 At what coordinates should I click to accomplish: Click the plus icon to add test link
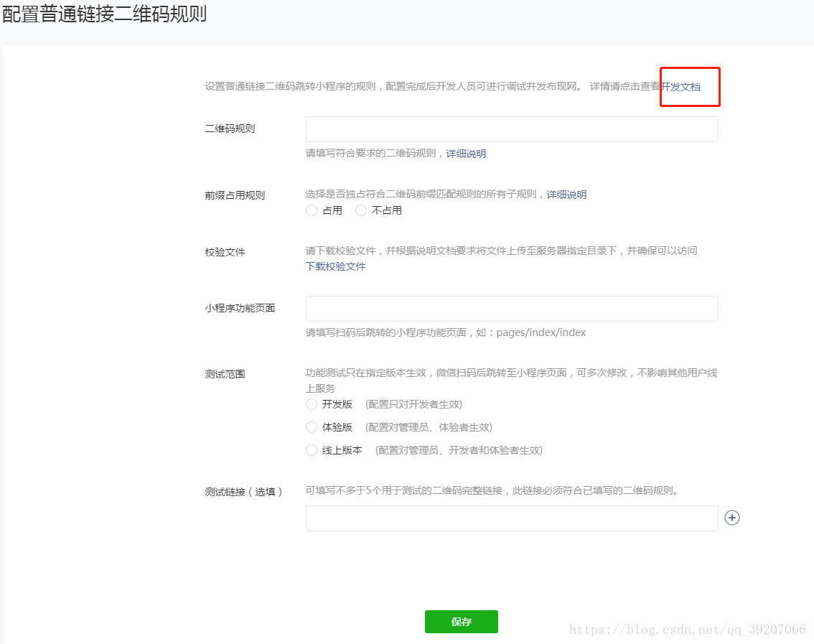point(731,518)
